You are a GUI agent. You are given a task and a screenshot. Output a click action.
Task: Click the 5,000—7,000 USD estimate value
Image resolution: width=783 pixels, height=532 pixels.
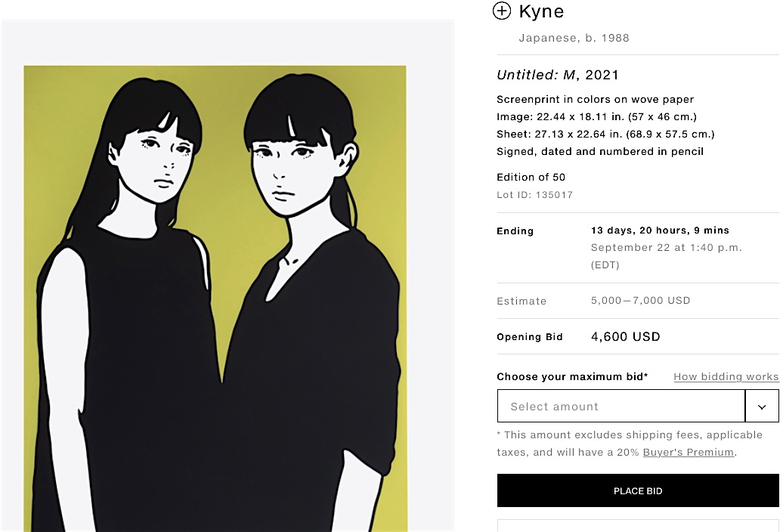pyautogui.click(x=641, y=301)
